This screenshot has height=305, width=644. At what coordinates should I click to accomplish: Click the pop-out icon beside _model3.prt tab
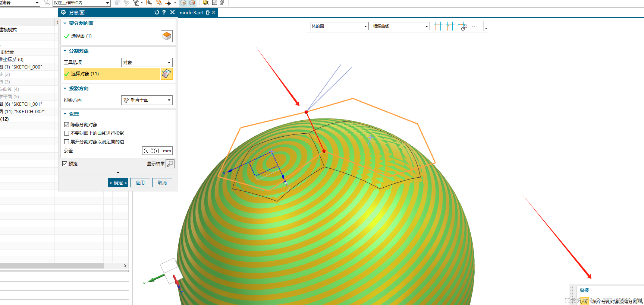click(208, 12)
